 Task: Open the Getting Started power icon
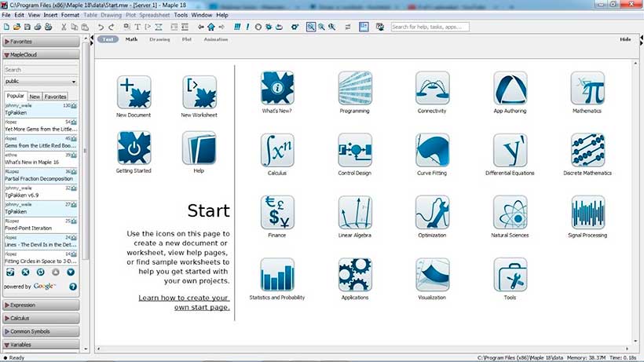pos(134,148)
